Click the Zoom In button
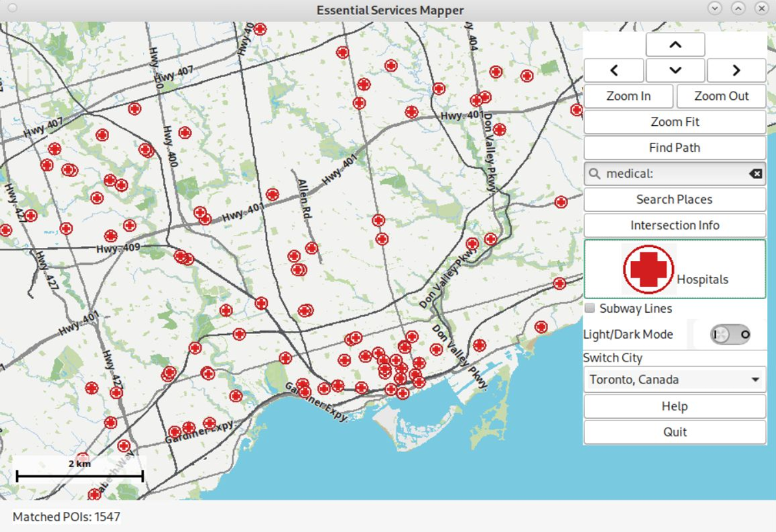This screenshot has height=532, width=776. click(629, 96)
